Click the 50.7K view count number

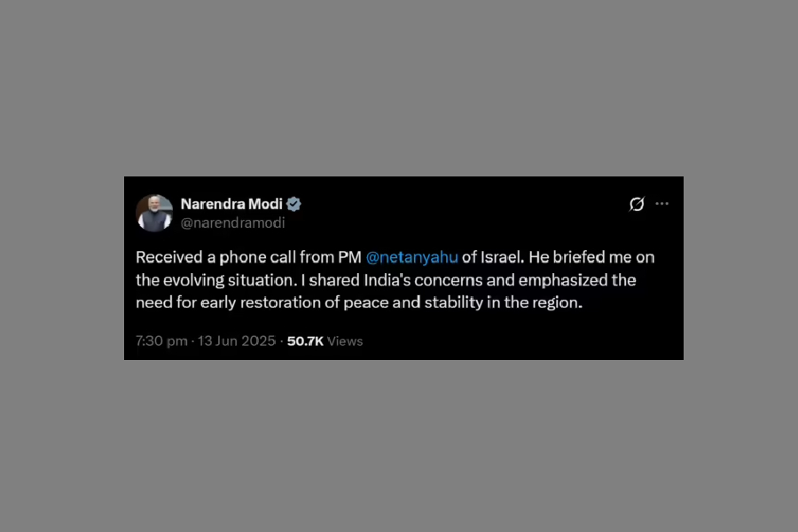[305, 340]
